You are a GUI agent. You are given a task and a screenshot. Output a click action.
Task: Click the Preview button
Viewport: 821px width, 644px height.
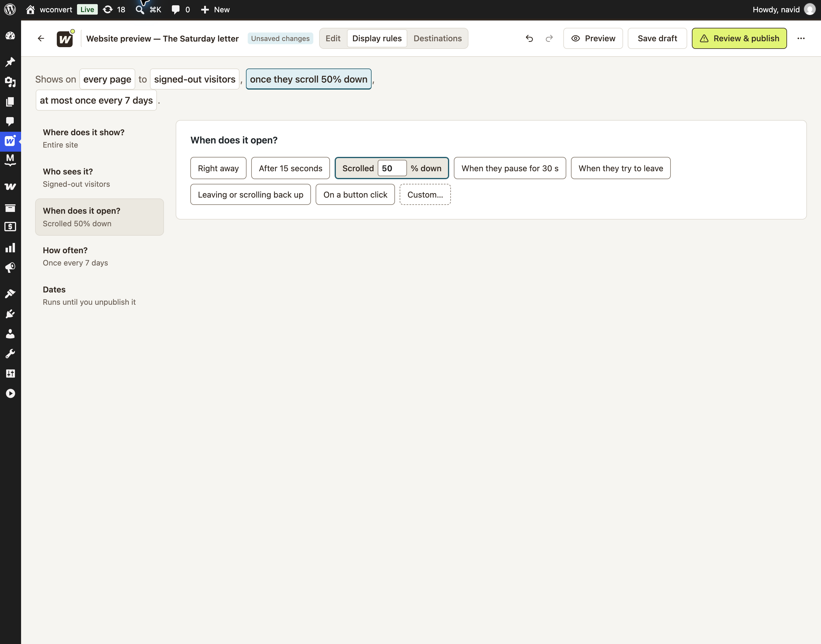(593, 38)
